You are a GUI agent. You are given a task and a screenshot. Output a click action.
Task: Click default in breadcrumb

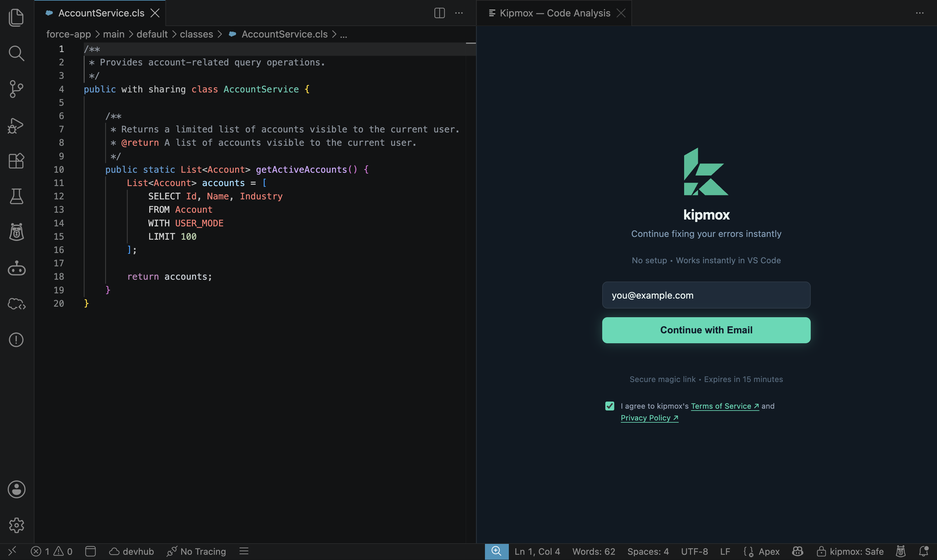coord(152,34)
